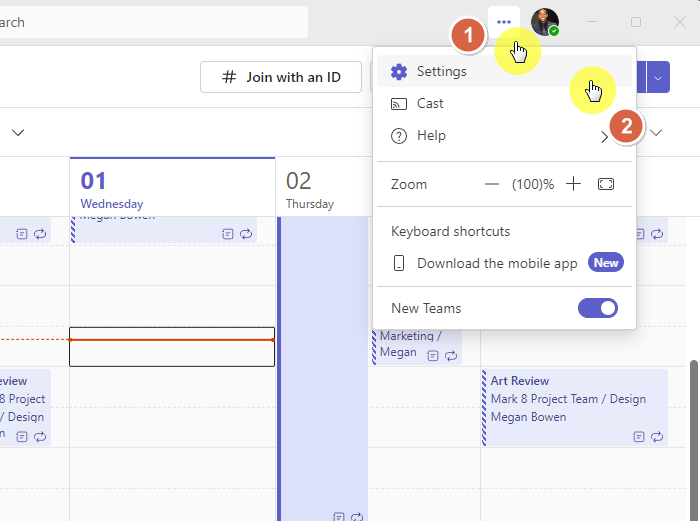Screen dimensions: 700x521
Task: Open the Settings and more ellipsis menu
Action: 504,21
